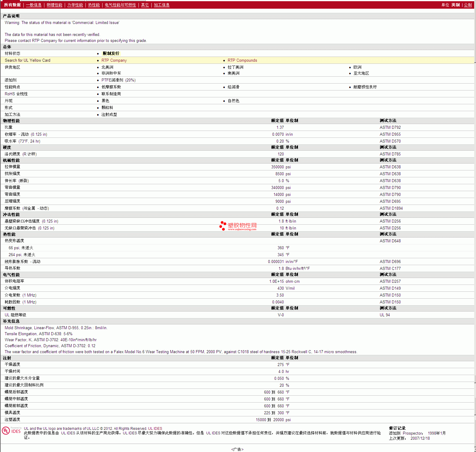Click 介电强度 value 430
Image resolution: width=476 pixels, height=452 pixels.
click(x=281, y=288)
